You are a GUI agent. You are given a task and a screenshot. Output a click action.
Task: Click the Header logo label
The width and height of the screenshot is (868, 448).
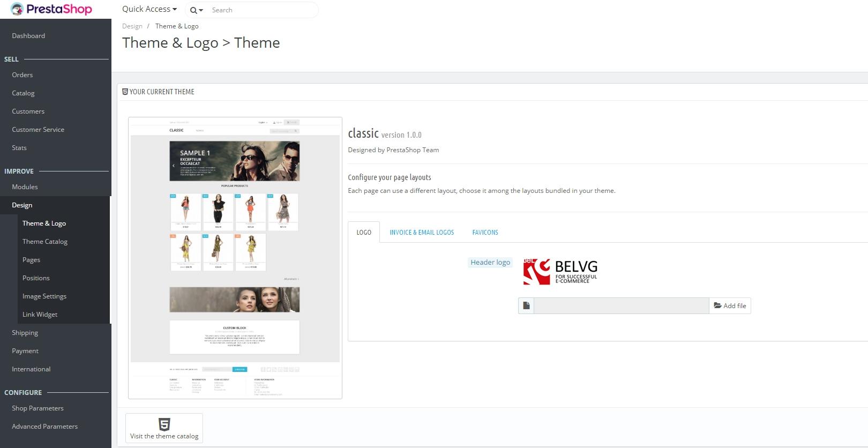point(490,262)
